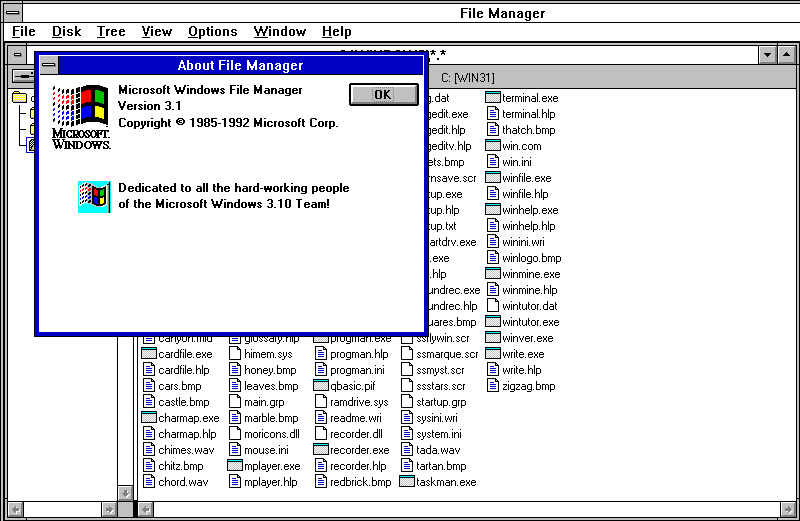The image size is (800, 521).
Task: Open the File menu
Action: (x=23, y=32)
